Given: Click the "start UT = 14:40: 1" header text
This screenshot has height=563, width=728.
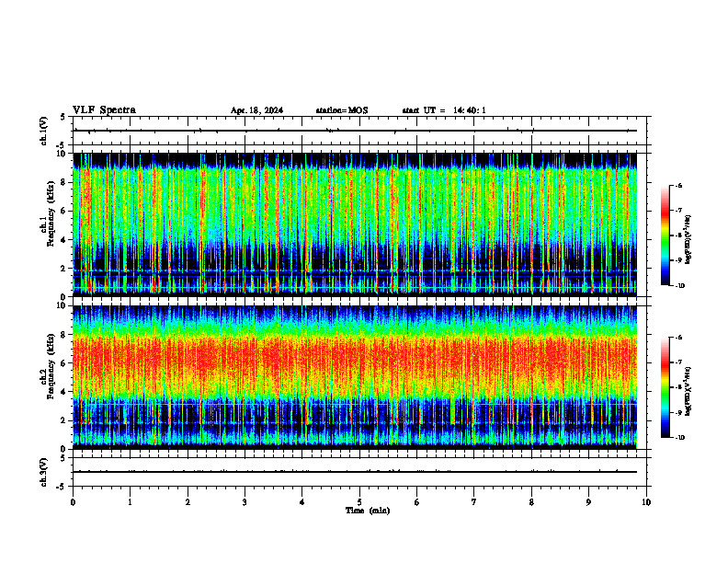Looking at the screenshot, I should click(x=444, y=110).
